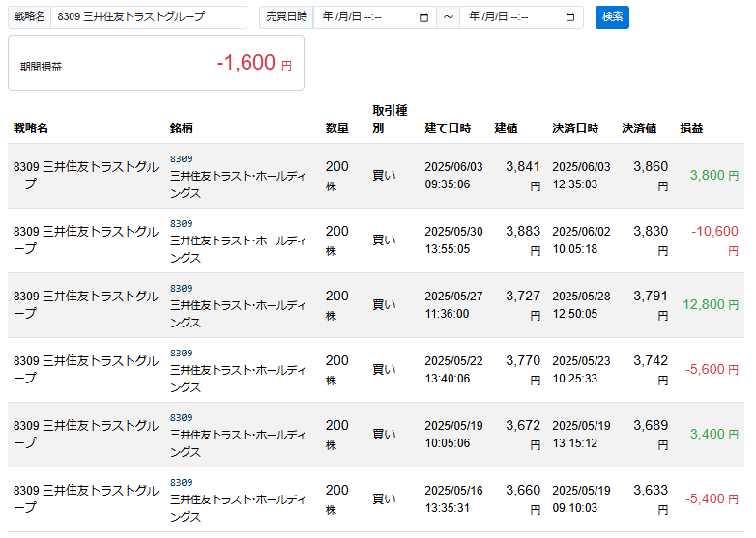Click the entry price 3,883 円

pos(523,240)
